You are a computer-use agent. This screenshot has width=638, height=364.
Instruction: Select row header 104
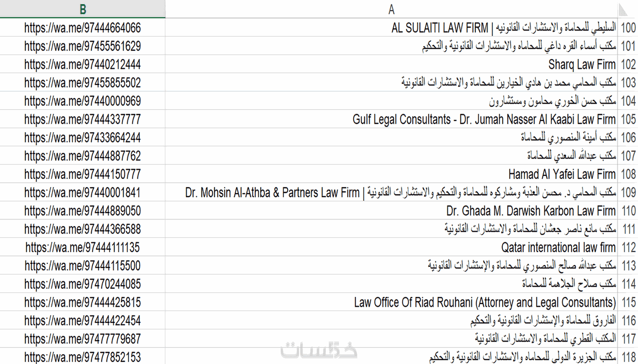[x=628, y=101]
